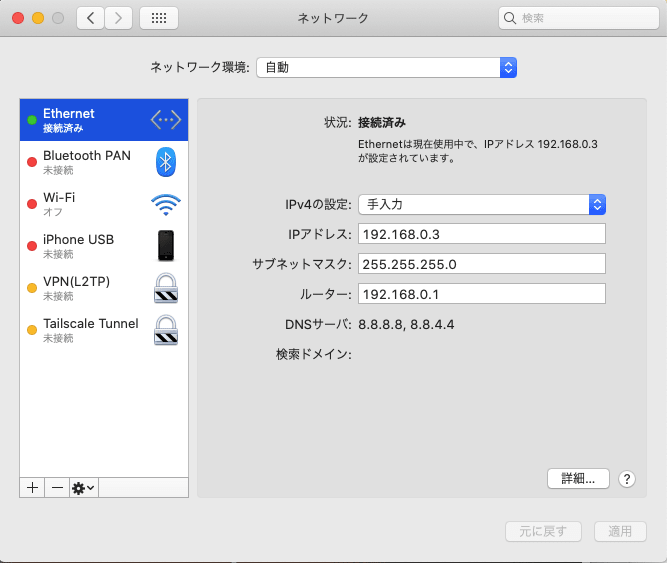Viewport: 667px width, 563px height.
Task: Go forward with the right arrow
Action: point(118,18)
